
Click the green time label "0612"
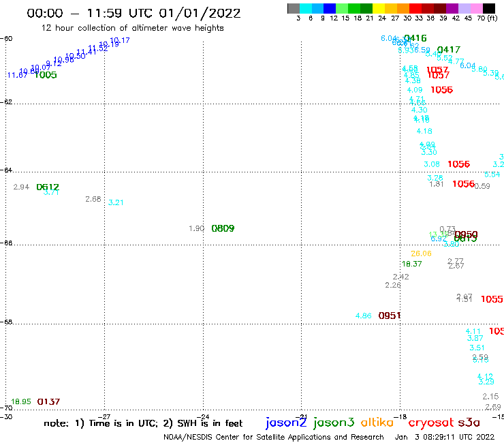pyautogui.click(x=48, y=187)
